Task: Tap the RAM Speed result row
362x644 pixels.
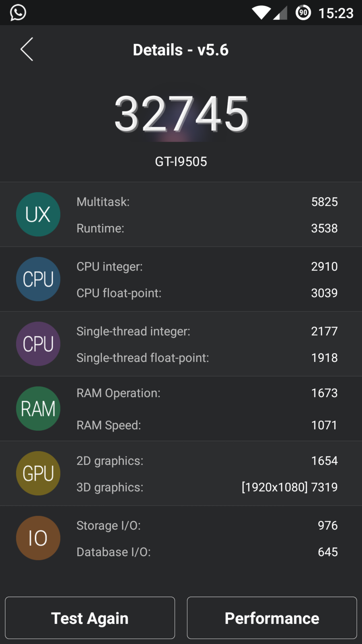Action: point(207,425)
